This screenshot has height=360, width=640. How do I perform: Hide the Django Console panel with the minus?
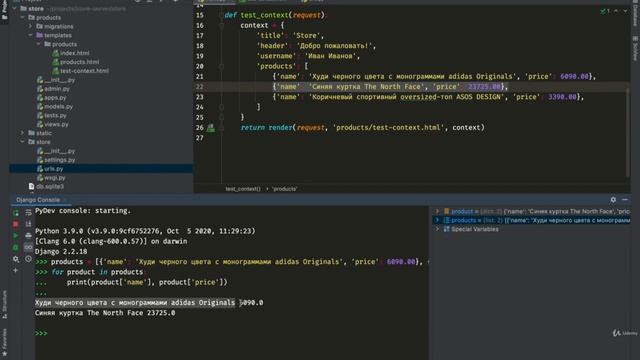(x=625, y=200)
